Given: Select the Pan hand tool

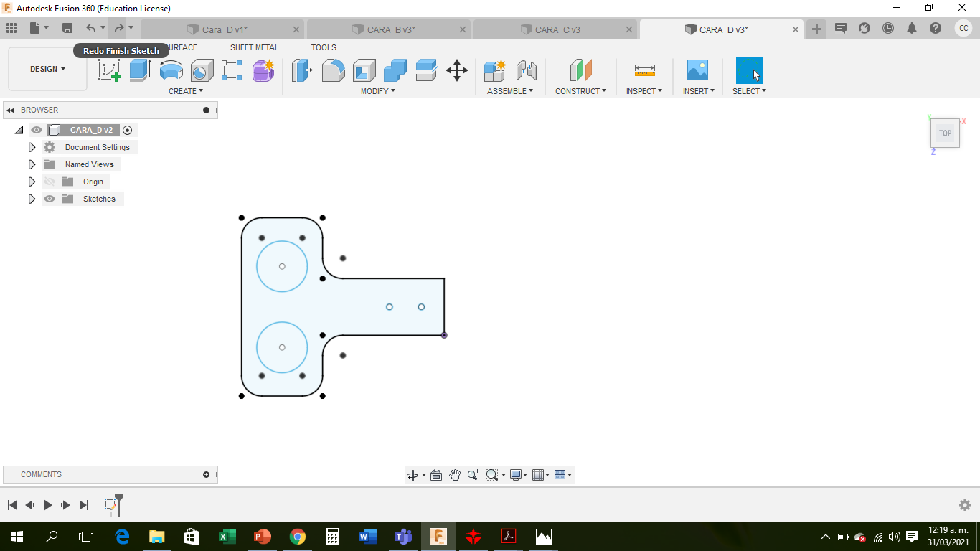Looking at the screenshot, I should (x=455, y=475).
